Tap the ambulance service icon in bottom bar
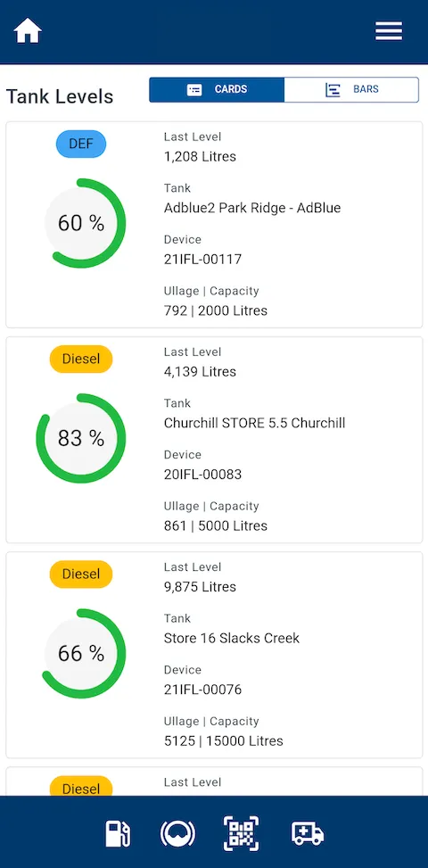The width and height of the screenshot is (428, 868). pos(308,833)
